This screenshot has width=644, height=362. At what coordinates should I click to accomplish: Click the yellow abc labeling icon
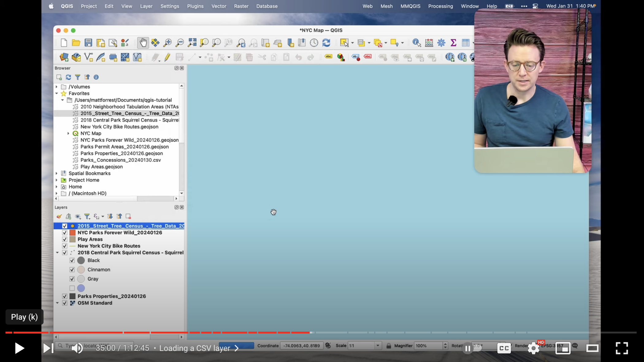coord(328,56)
